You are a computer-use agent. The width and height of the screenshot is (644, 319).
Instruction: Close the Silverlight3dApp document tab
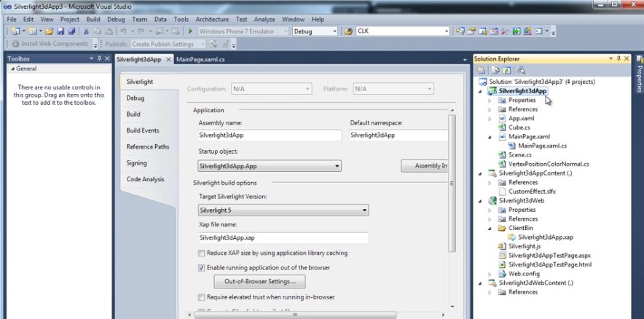(x=168, y=60)
